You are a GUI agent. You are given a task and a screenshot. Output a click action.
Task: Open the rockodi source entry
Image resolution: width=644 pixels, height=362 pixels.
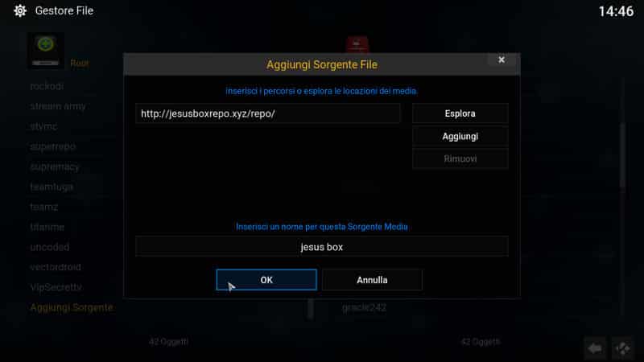click(47, 87)
